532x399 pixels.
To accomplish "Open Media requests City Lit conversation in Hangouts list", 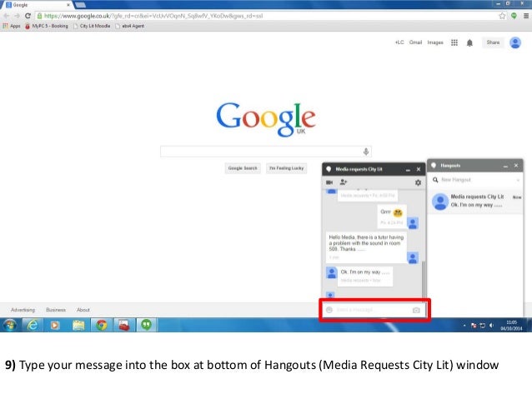I will click(475, 202).
